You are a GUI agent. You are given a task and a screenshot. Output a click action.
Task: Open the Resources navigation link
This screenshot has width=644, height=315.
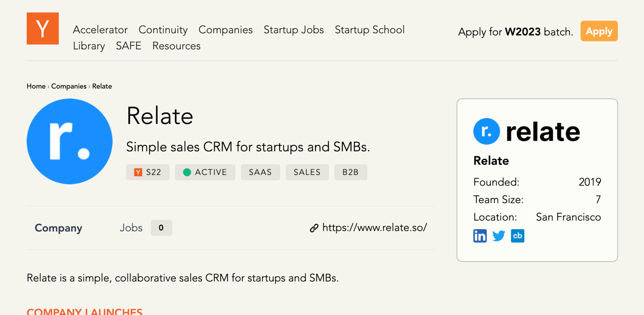(177, 46)
